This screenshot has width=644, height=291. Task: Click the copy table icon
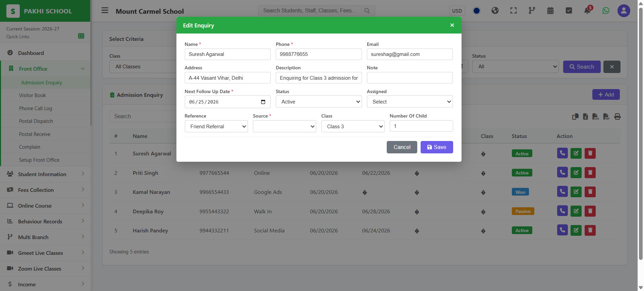pos(575,117)
